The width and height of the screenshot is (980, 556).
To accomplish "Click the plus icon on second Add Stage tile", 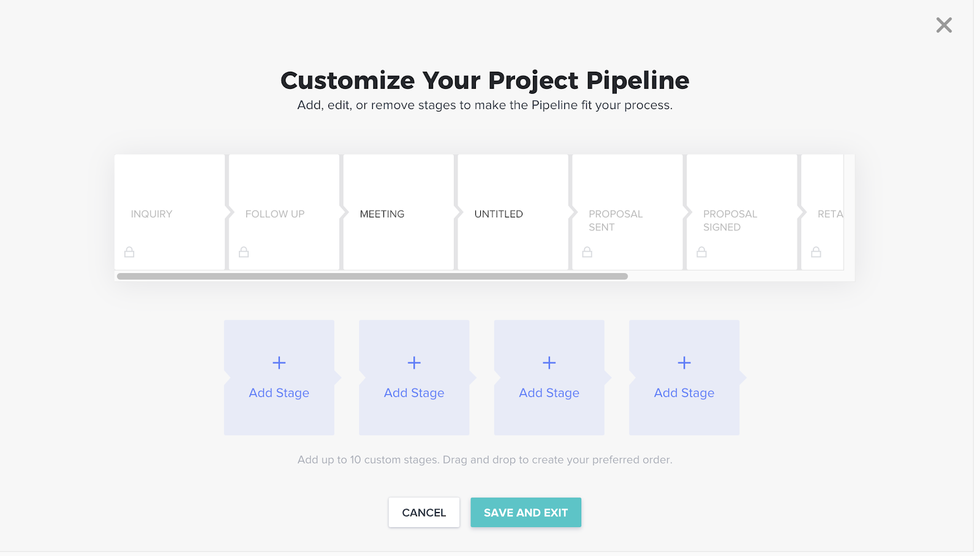I will click(414, 363).
